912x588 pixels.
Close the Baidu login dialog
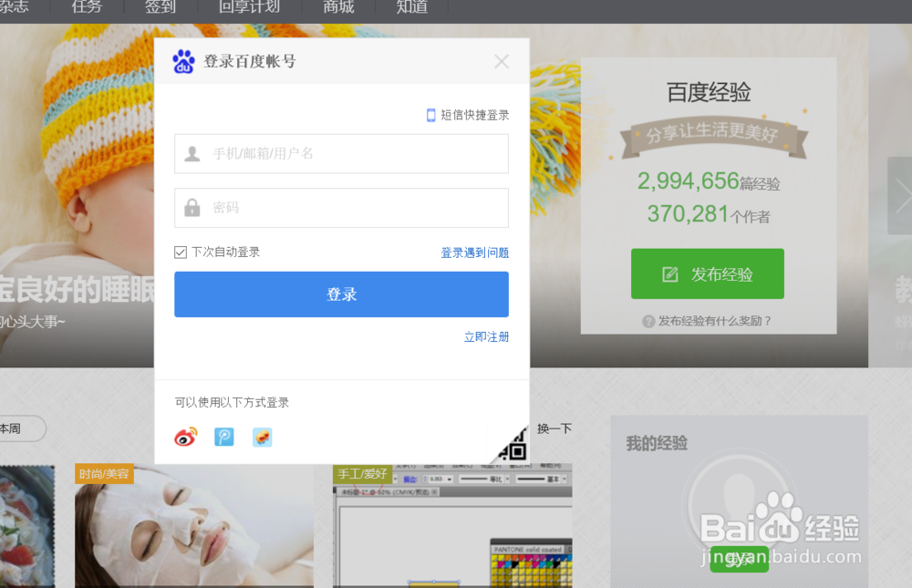tap(502, 61)
